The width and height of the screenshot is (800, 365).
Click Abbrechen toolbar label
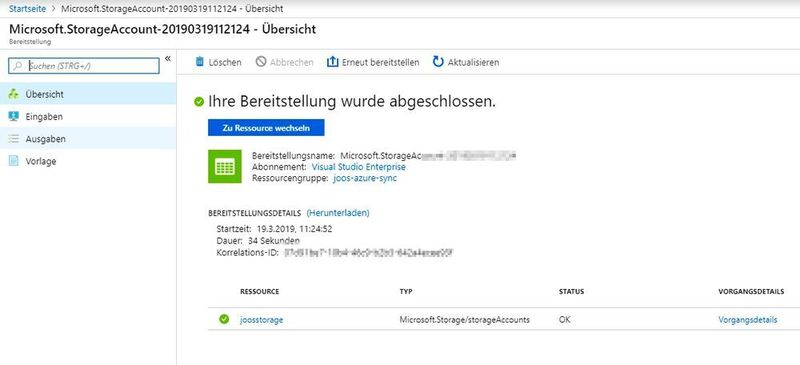(291, 62)
